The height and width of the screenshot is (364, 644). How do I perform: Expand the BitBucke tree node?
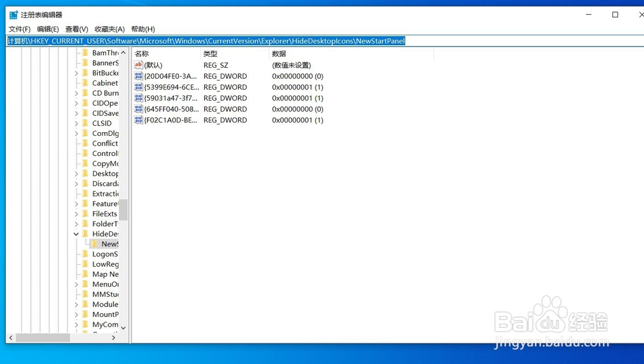77,73
